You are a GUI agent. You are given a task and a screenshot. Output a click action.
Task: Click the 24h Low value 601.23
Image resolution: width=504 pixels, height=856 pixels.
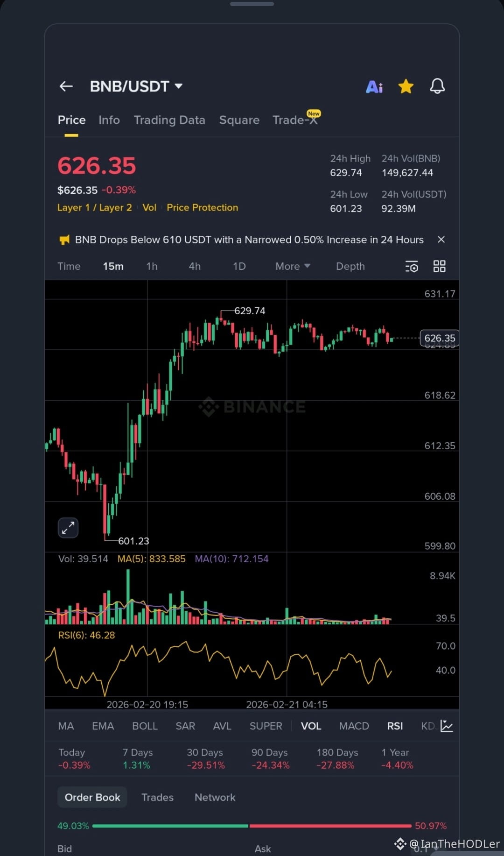[346, 209]
